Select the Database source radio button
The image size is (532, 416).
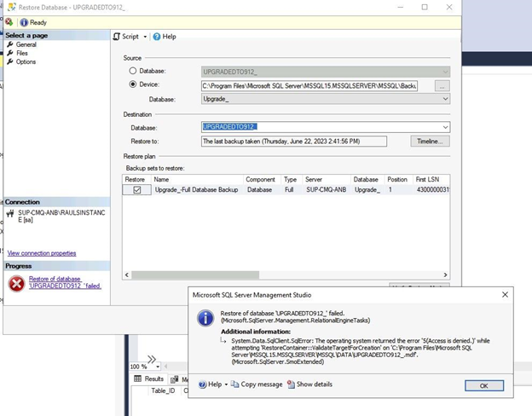[x=132, y=71]
